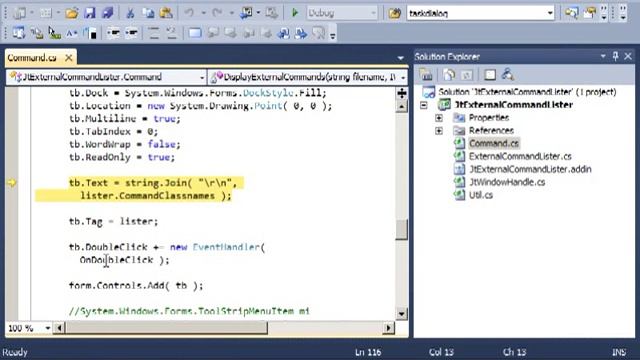Click the Open File folder icon

coord(72,13)
